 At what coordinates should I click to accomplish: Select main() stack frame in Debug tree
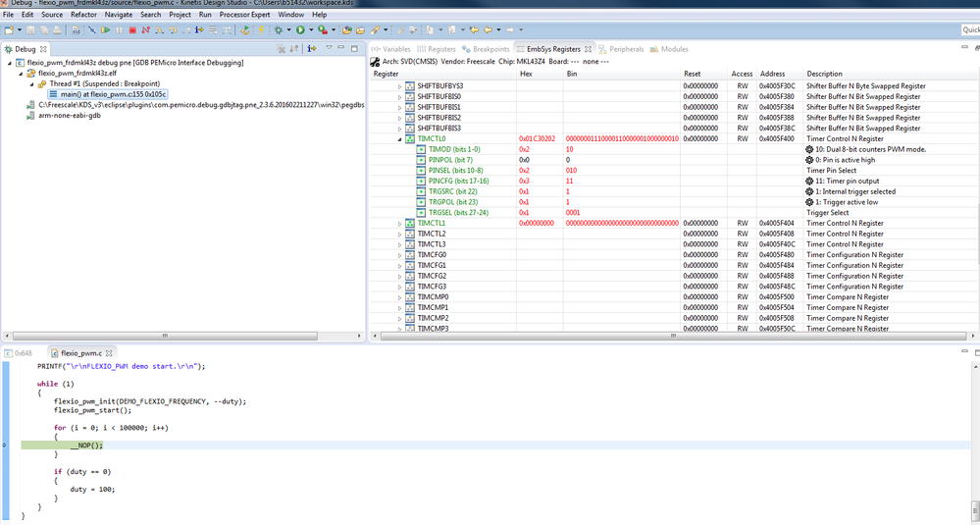coord(108,94)
